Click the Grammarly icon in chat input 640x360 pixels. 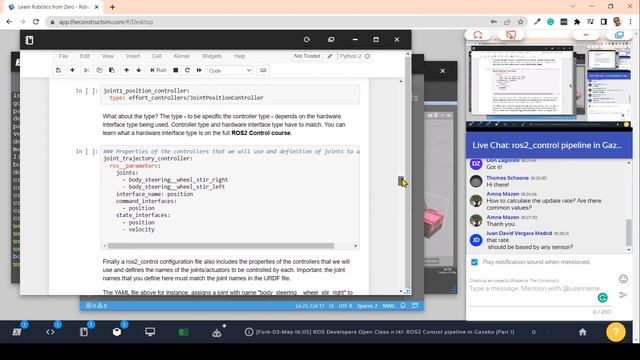point(602,298)
